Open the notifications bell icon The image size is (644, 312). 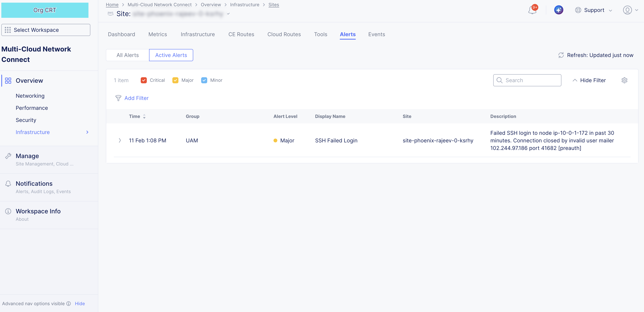tap(532, 10)
